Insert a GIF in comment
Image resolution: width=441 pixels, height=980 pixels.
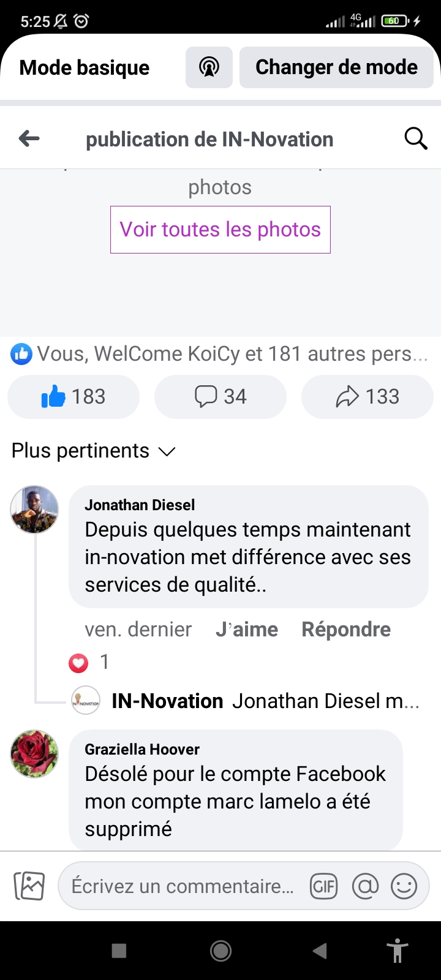[324, 886]
